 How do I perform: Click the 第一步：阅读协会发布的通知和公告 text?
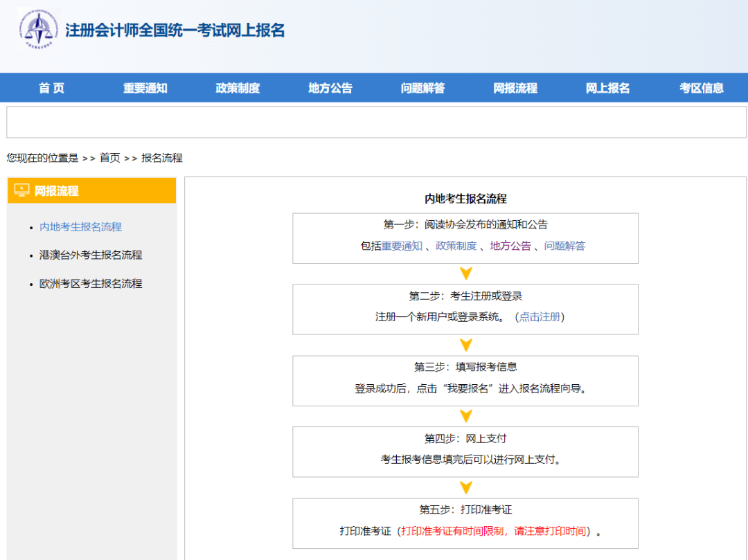465,224
